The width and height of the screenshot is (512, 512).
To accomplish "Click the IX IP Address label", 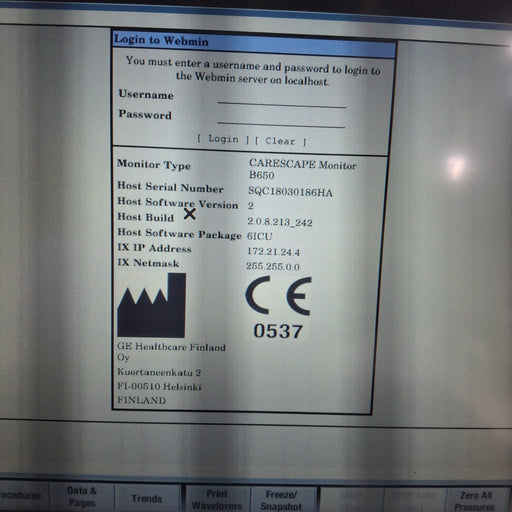I will point(154,248).
